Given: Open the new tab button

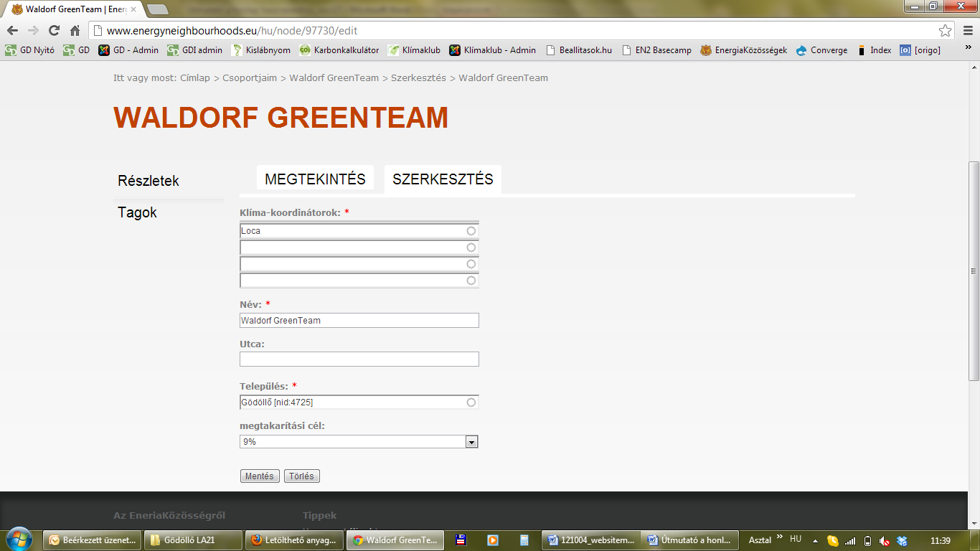Looking at the screenshot, I should 157,9.
